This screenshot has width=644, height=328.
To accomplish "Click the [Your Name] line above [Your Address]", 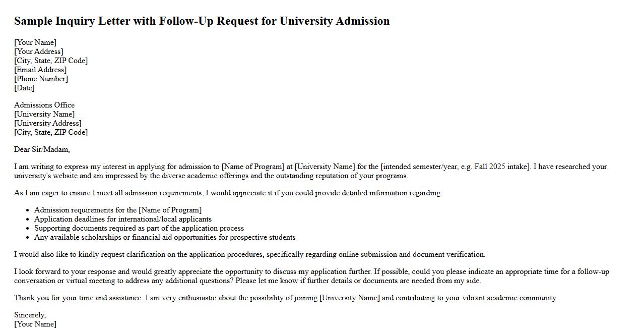I will (x=35, y=42).
